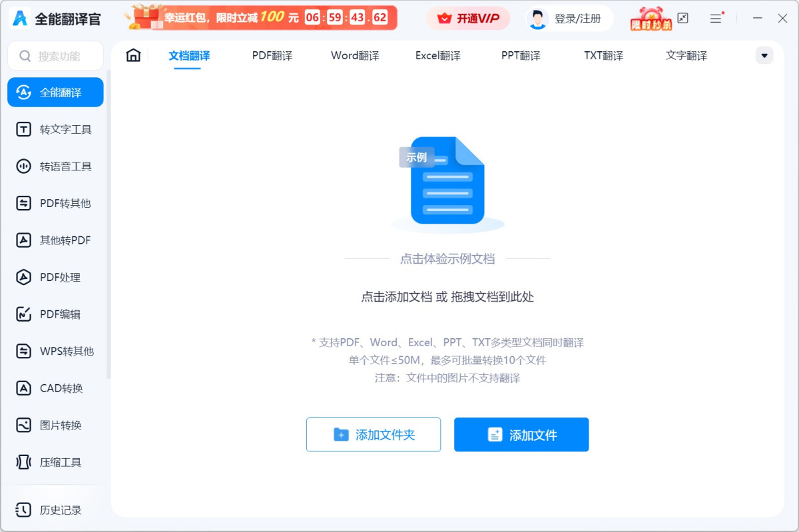Viewport: 799px width, 532px height.
Task: Go to the home screen icon
Action: (x=133, y=56)
